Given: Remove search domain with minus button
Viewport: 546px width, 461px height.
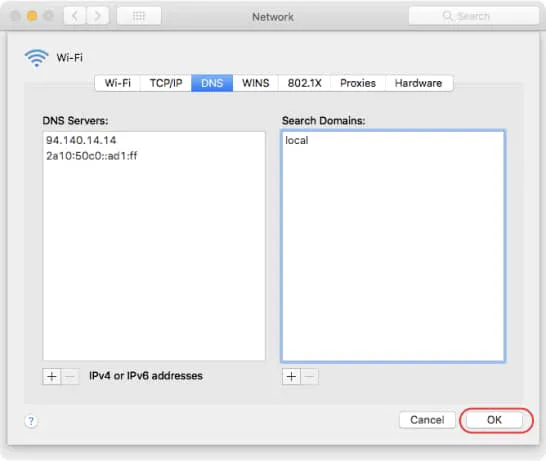Looking at the screenshot, I should pyautogui.click(x=309, y=376).
